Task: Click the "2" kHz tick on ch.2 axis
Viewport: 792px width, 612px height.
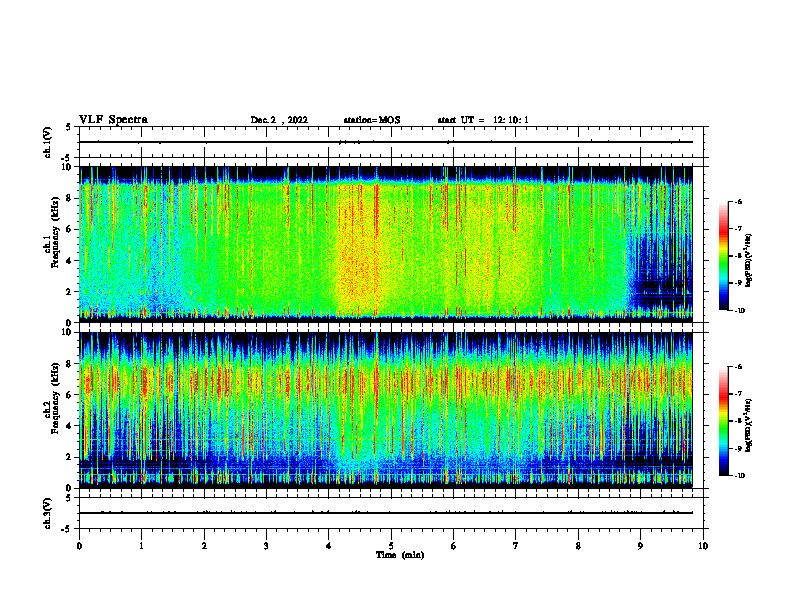Action: click(69, 457)
